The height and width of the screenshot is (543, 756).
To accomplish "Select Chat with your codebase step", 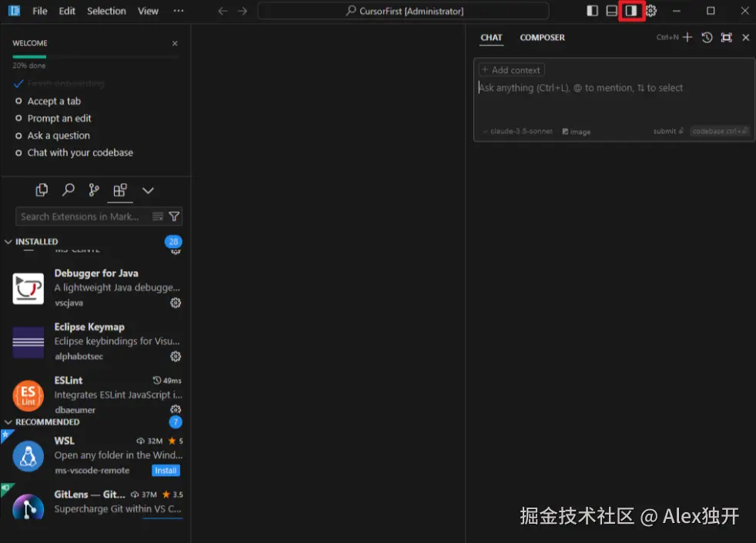I will click(x=80, y=153).
